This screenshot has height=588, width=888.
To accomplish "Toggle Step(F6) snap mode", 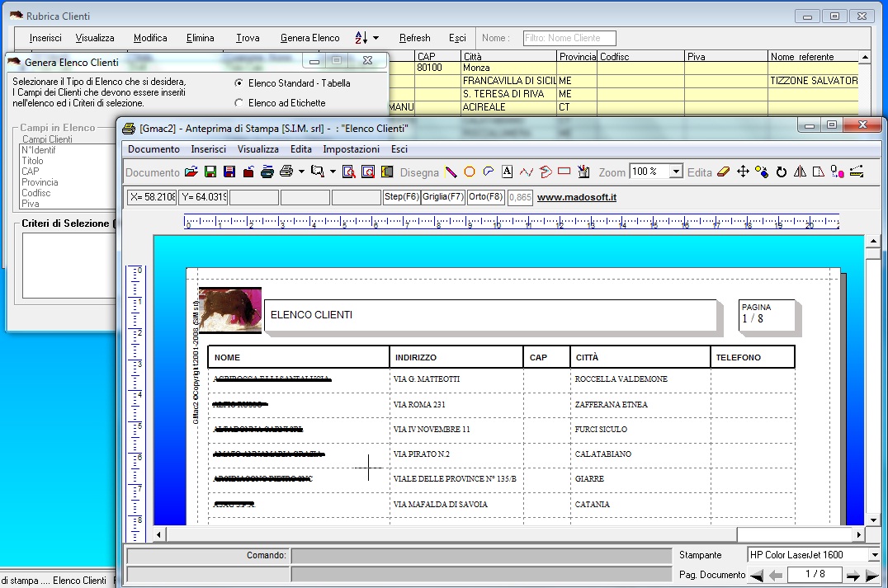I will click(401, 197).
